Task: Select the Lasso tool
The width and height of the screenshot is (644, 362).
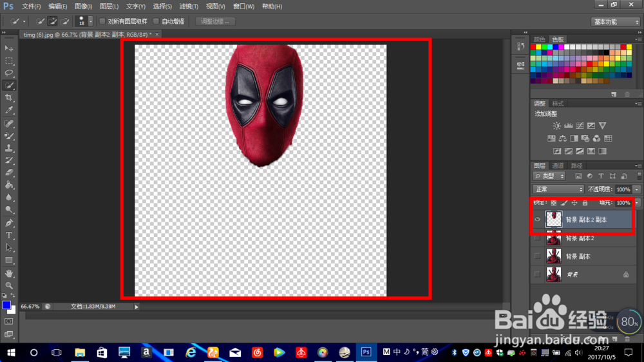Action: pyautogui.click(x=9, y=73)
